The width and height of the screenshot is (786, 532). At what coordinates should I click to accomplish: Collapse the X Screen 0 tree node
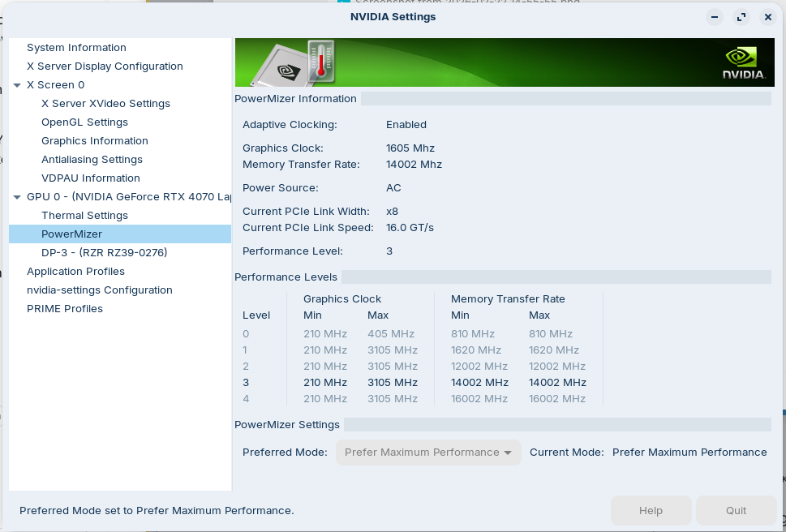coord(17,85)
